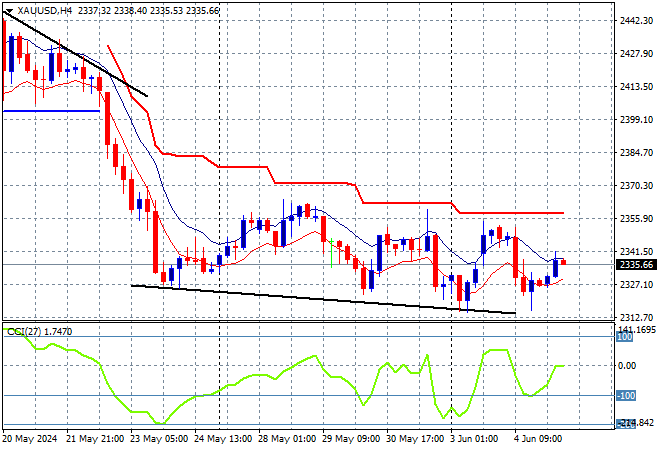This screenshot has height=450, width=660.
Task: Select the CCI 100 level tag
Action: tap(625, 337)
